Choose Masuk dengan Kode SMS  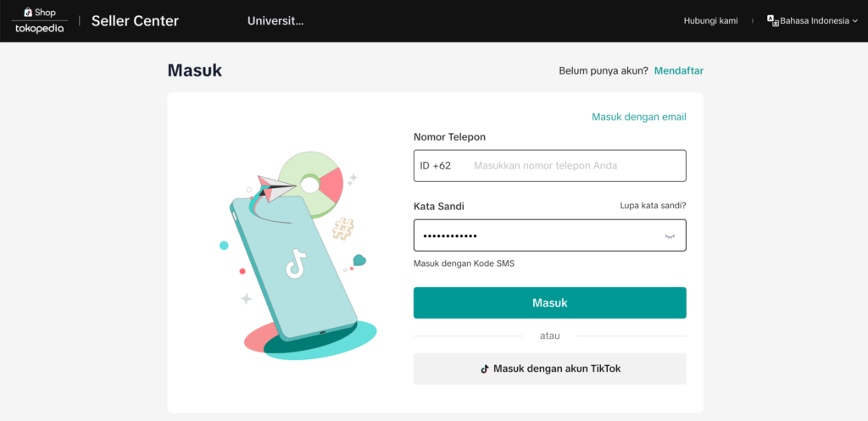[x=464, y=263]
